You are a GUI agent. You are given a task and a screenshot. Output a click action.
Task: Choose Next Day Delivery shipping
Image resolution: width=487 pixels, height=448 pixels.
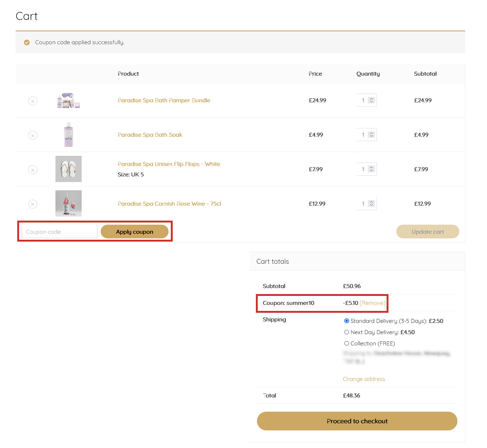click(347, 332)
